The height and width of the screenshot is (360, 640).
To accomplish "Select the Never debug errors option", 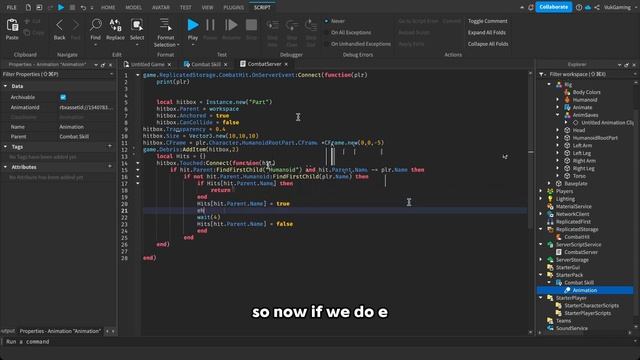I will (327, 21).
